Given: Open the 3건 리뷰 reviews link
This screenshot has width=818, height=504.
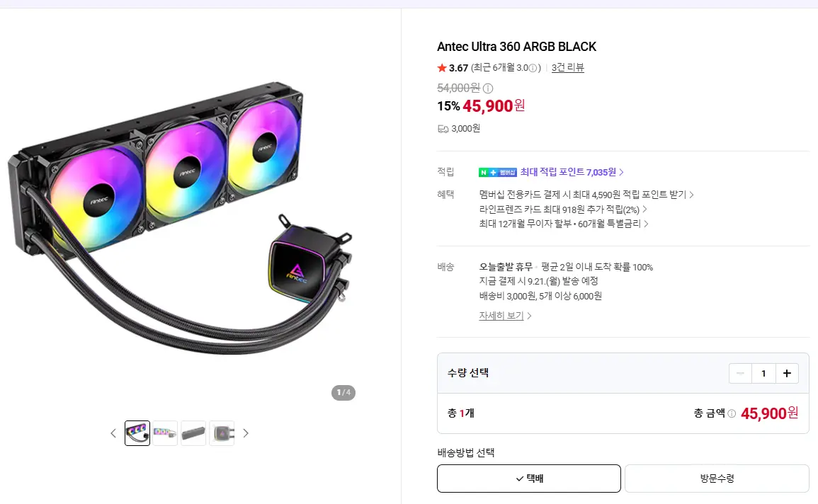Looking at the screenshot, I should (x=567, y=68).
